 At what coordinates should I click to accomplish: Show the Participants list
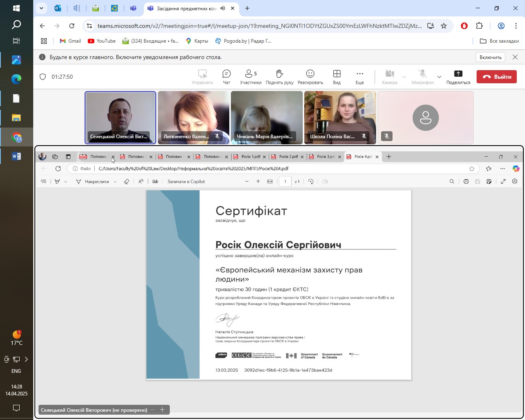[251, 77]
